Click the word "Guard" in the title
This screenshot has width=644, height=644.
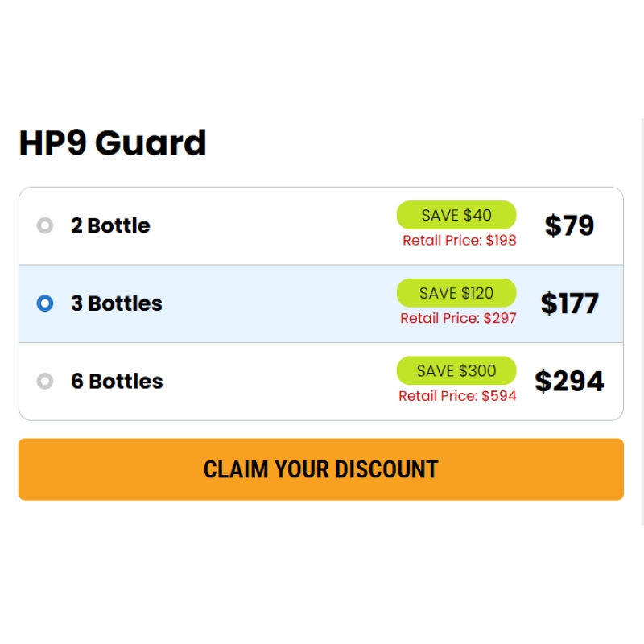[x=151, y=143]
